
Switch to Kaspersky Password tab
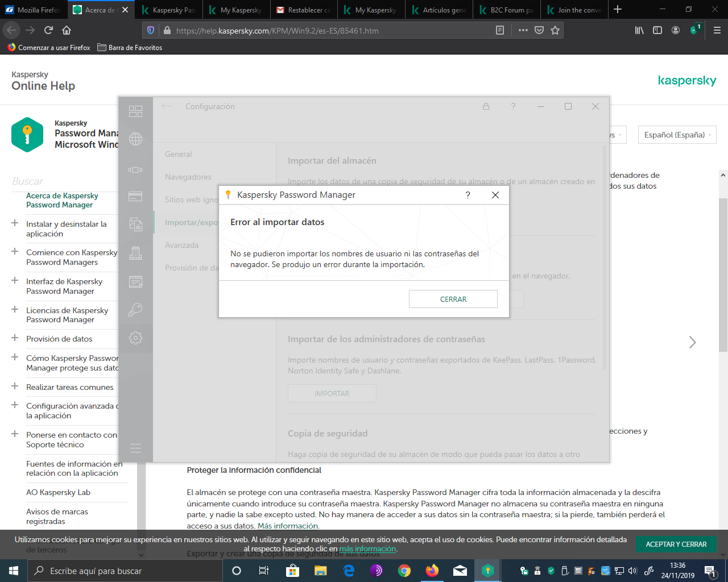pyautogui.click(x=168, y=10)
